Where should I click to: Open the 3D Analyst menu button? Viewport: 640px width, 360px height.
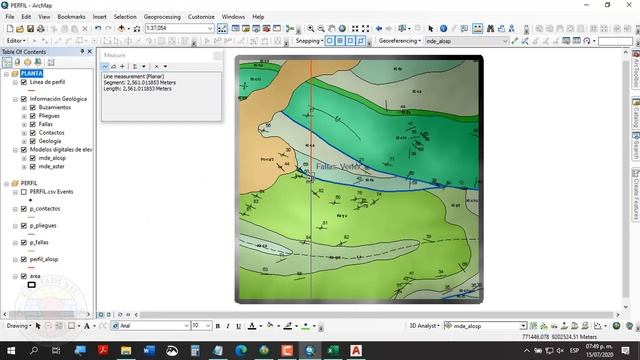pos(424,326)
